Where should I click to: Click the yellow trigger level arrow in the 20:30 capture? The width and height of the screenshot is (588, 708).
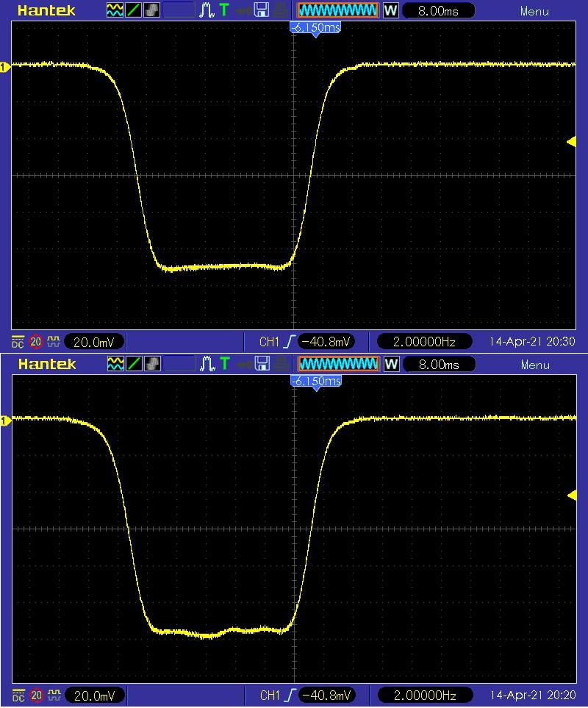[571, 142]
